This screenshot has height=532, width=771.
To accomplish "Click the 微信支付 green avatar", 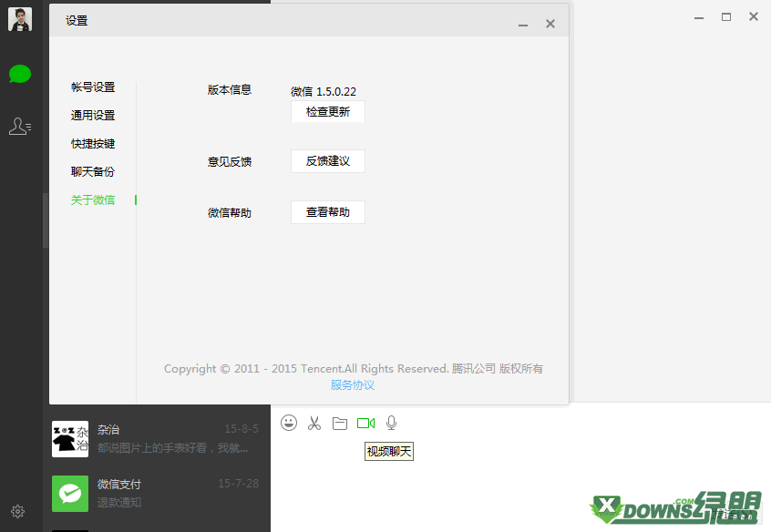I will [x=70, y=494].
